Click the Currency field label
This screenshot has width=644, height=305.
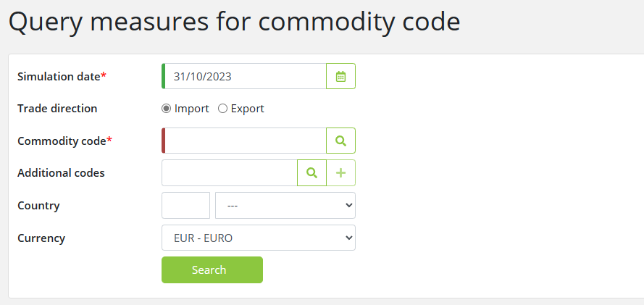point(41,238)
